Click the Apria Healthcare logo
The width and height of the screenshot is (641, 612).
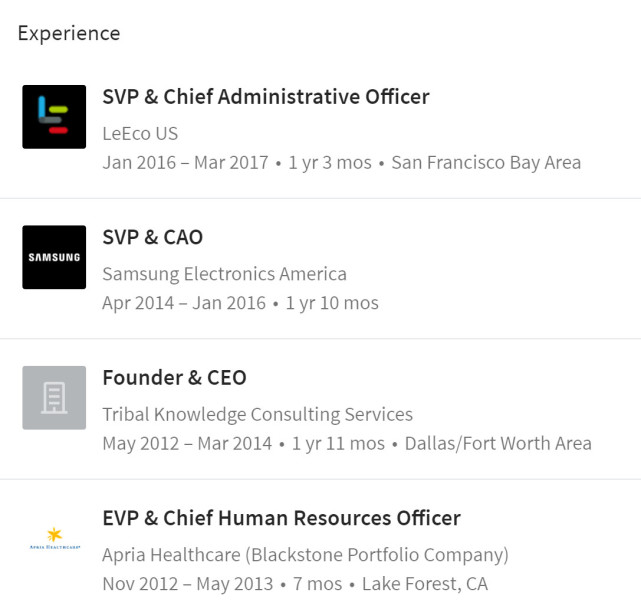tap(54, 538)
